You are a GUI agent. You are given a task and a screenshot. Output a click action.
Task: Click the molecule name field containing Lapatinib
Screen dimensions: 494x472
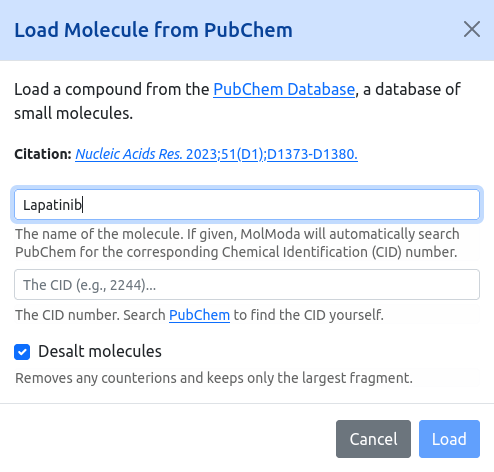pos(247,204)
